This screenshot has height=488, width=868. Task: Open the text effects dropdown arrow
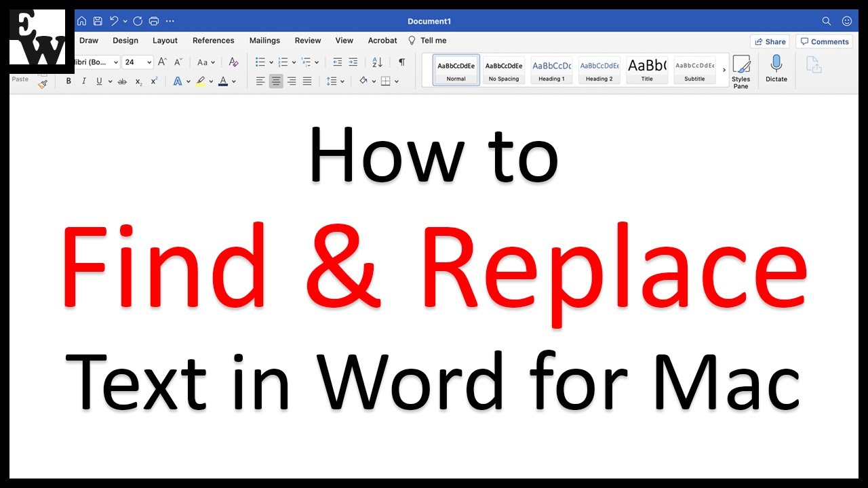(x=189, y=81)
